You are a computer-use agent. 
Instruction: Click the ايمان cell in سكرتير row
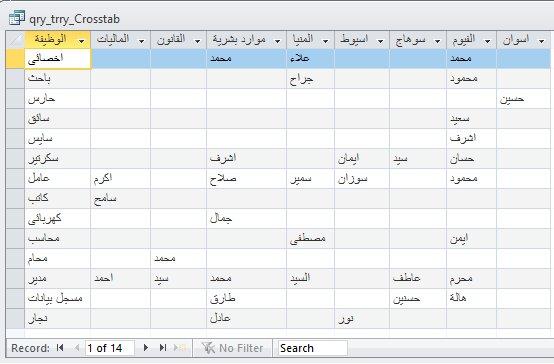tap(362, 158)
